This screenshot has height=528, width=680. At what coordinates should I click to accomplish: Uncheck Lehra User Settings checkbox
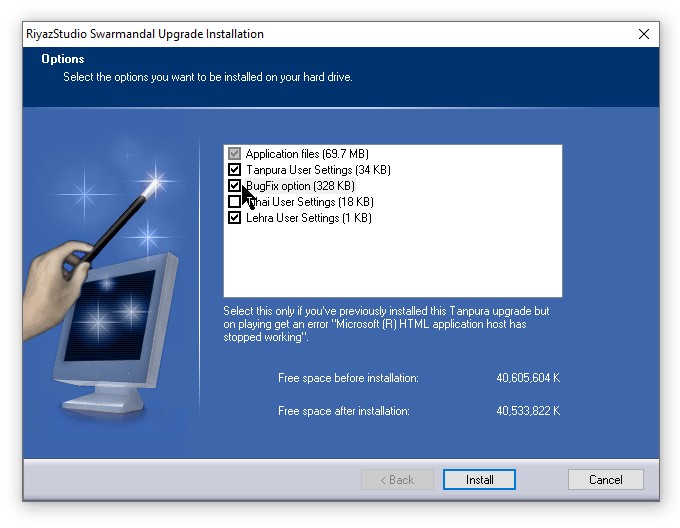coord(234,218)
